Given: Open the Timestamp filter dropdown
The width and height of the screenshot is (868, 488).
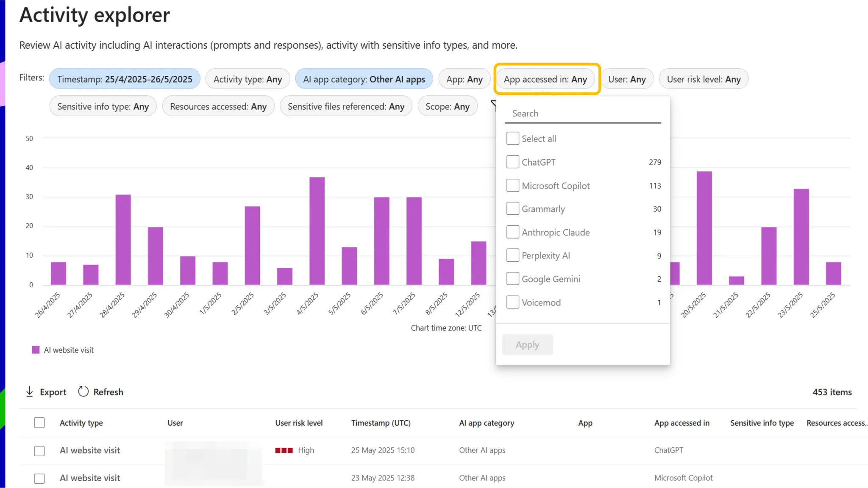Looking at the screenshot, I should (125, 79).
